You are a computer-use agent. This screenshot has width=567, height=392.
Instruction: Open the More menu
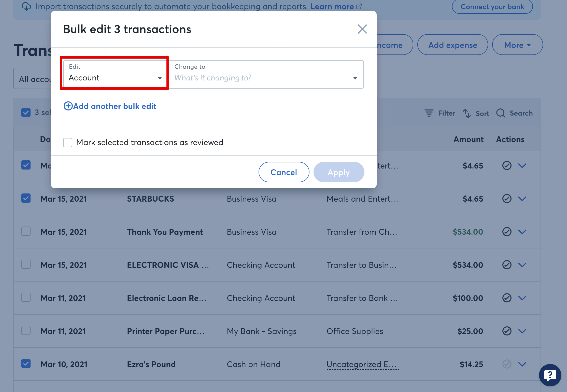tap(517, 45)
